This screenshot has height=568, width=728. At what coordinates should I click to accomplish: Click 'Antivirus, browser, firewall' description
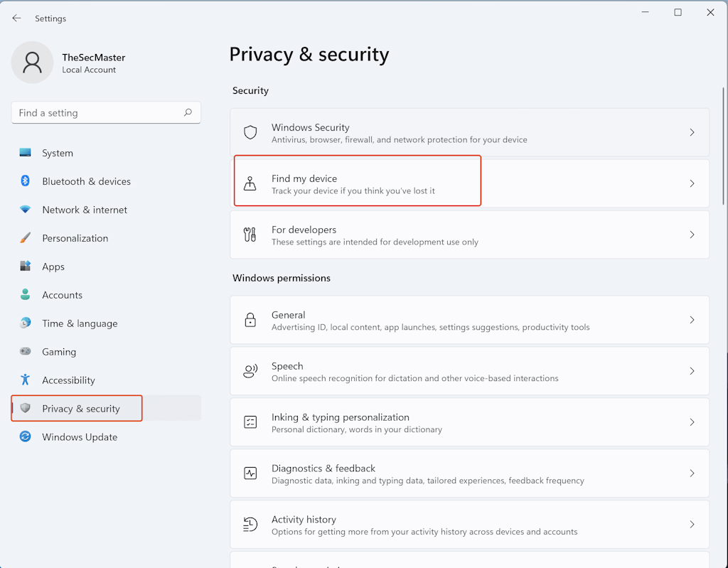(x=400, y=140)
